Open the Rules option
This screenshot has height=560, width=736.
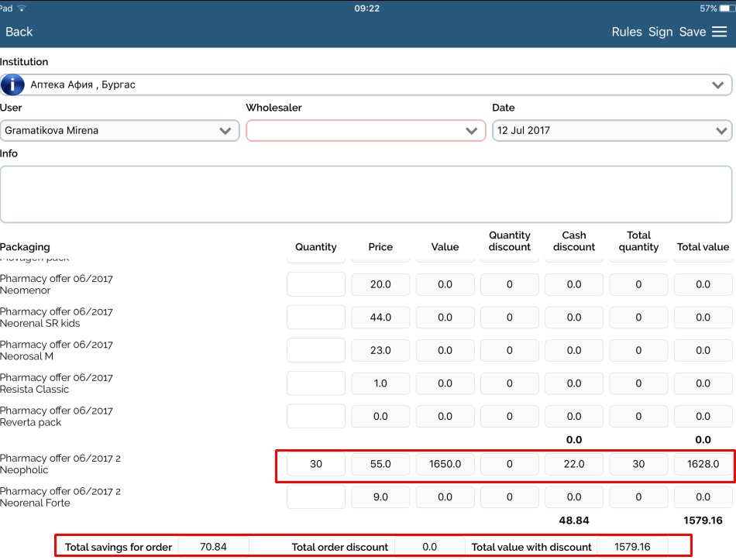point(626,32)
